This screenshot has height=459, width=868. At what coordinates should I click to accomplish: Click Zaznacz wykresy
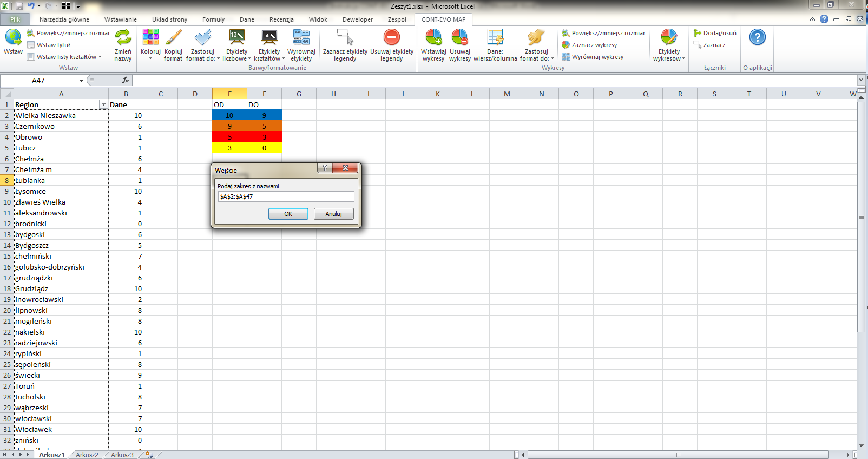coord(589,45)
